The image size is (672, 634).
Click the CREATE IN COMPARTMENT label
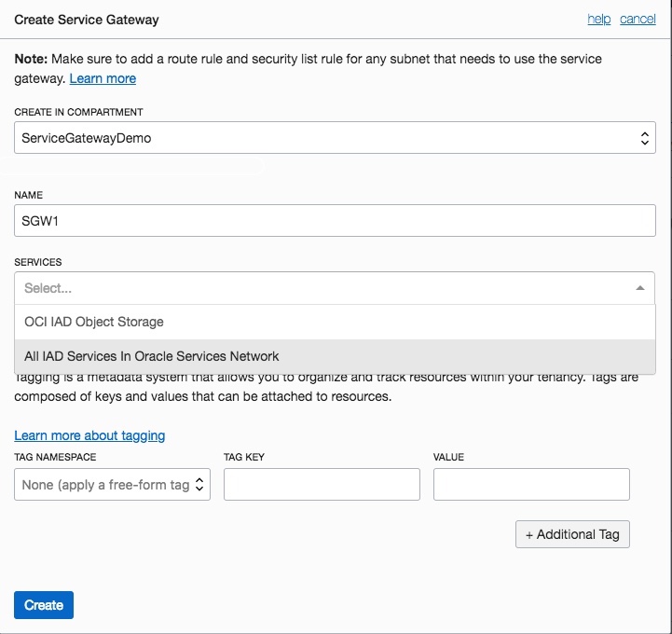click(x=78, y=112)
